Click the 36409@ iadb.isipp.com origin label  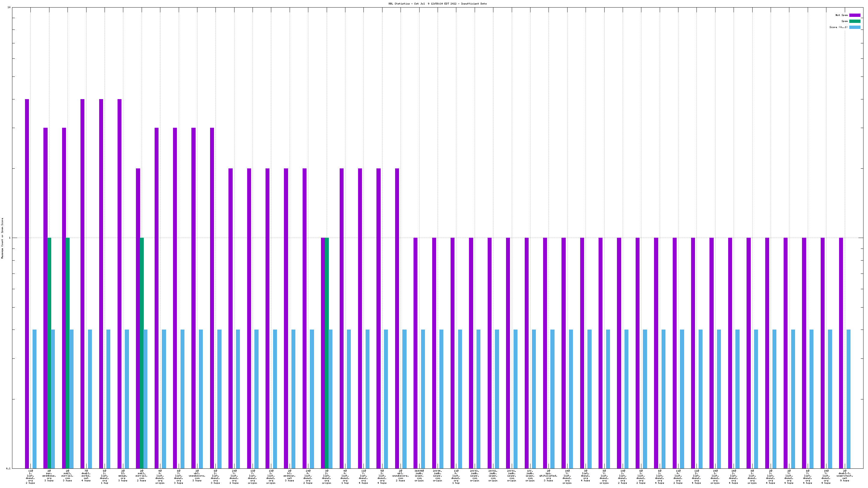419,477
